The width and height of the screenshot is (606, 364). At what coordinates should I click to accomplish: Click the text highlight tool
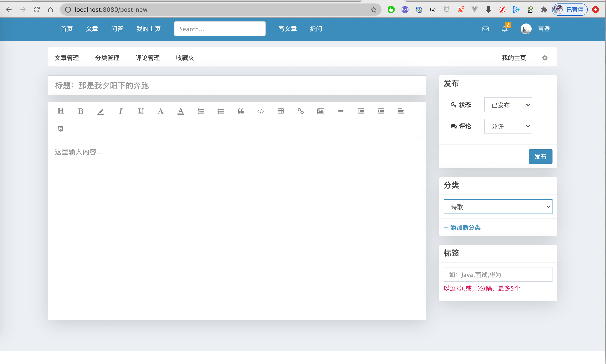point(100,111)
